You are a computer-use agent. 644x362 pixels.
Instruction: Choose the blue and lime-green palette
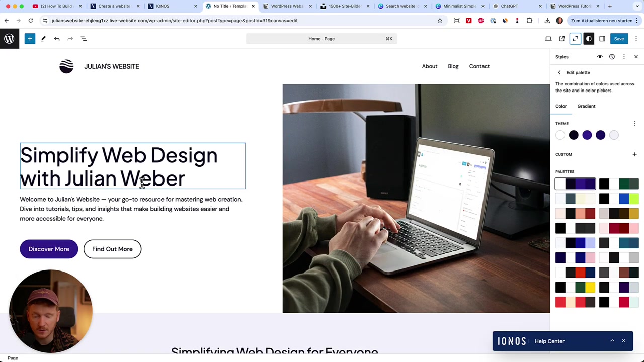tap(619, 199)
